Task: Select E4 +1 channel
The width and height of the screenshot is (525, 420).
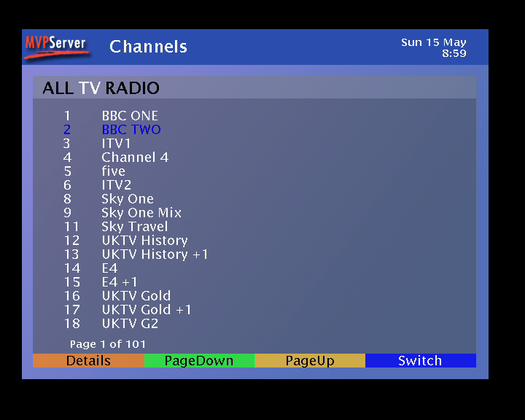Action: pyautogui.click(x=120, y=282)
